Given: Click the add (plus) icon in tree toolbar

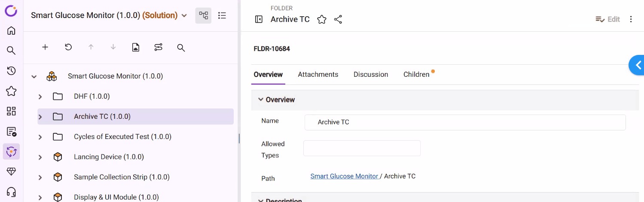Looking at the screenshot, I should point(45,47).
